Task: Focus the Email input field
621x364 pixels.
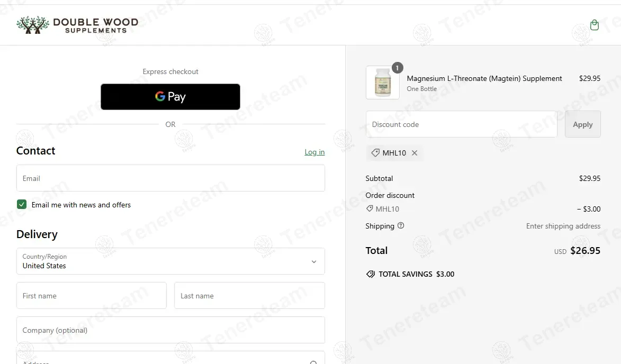Action: point(170,178)
